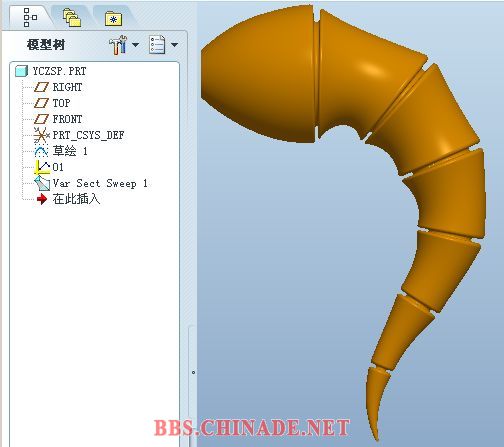
Task: Click the 模型树 panel title
Action: click(x=46, y=45)
